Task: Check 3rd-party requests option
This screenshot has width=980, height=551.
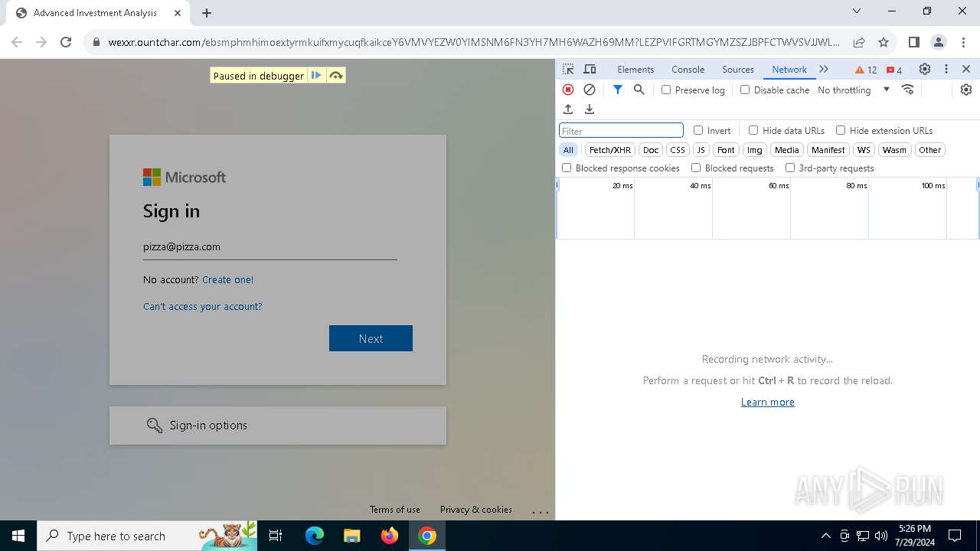Action: pyautogui.click(x=790, y=168)
